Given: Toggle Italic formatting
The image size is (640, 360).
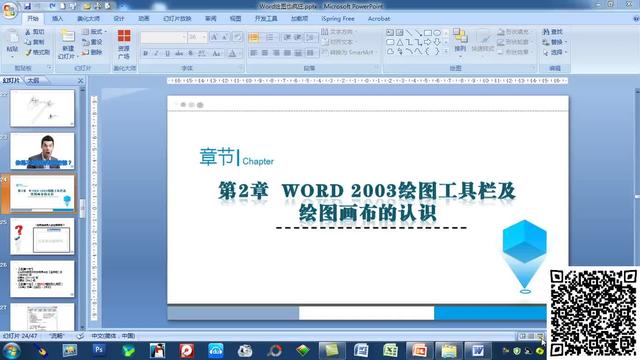Looking at the screenshot, I should pyautogui.click(x=156, y=53).
